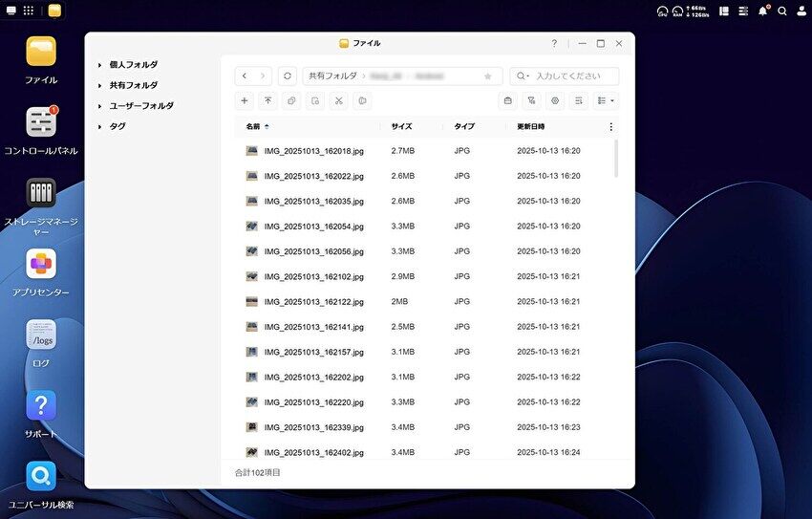Open notifications bell in top bar
Viewport: 812px width, 519px height.
click(762, 11)
